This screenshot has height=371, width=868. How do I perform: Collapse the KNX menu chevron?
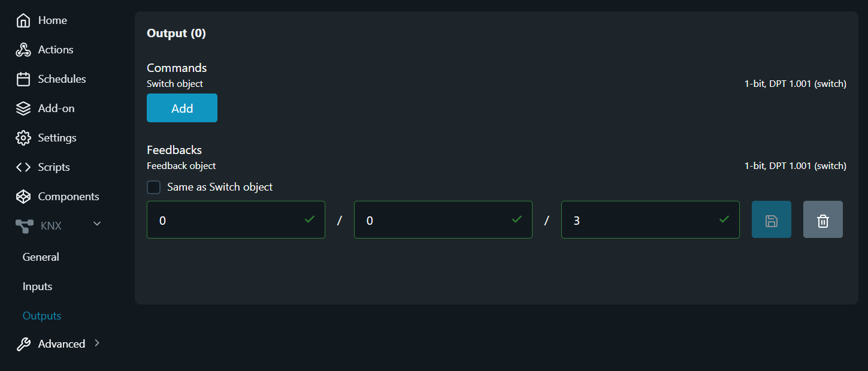pos(97,224)
